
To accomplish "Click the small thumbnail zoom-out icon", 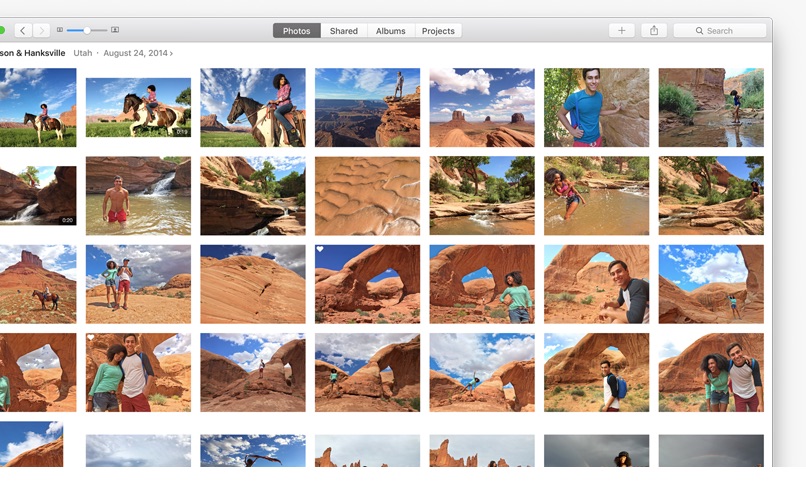I will pyautogui.click(x=60, y=31).
